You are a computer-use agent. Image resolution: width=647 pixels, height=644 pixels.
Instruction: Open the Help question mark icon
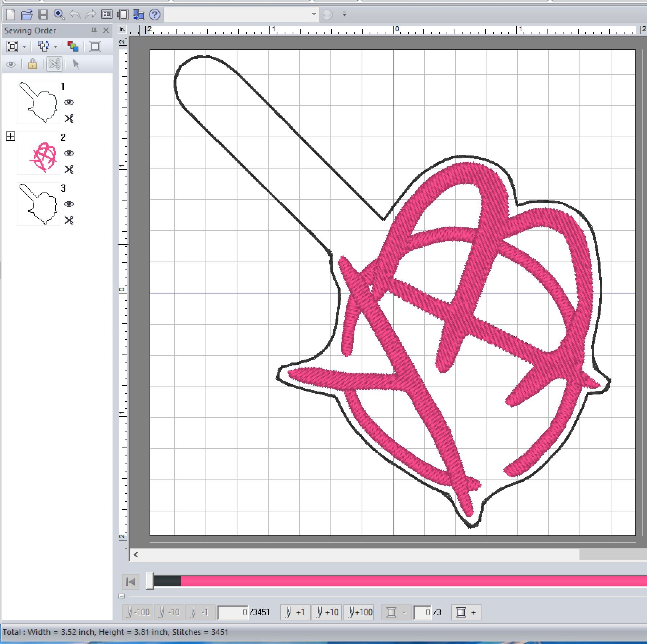click(x=155, y=15)
